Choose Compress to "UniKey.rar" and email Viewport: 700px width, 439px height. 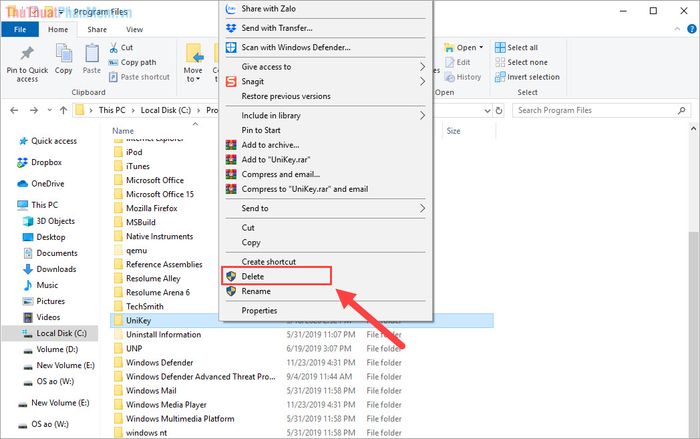[325, 189]
